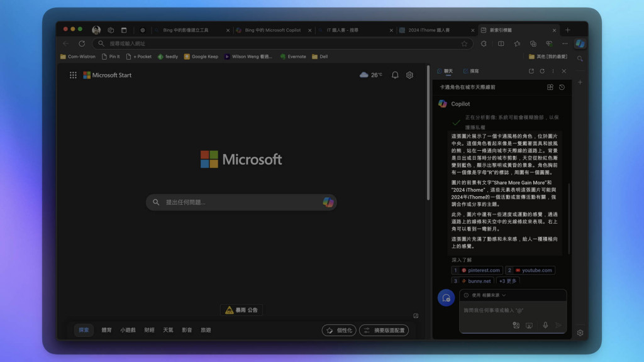Show Copilot chat history clock icon
Image resolution: width=644 pixels, height=362 pixels.
click(x=562, y=87)
